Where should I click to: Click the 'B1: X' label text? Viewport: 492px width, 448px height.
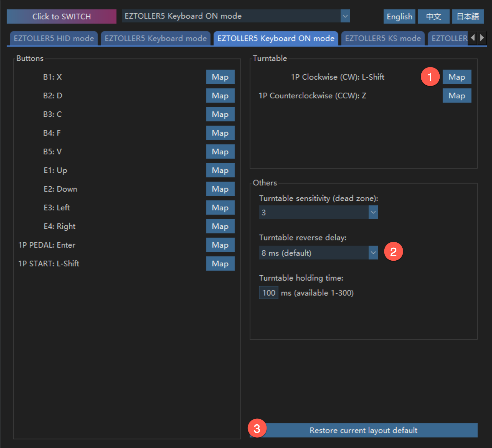[x=52, y=77]
